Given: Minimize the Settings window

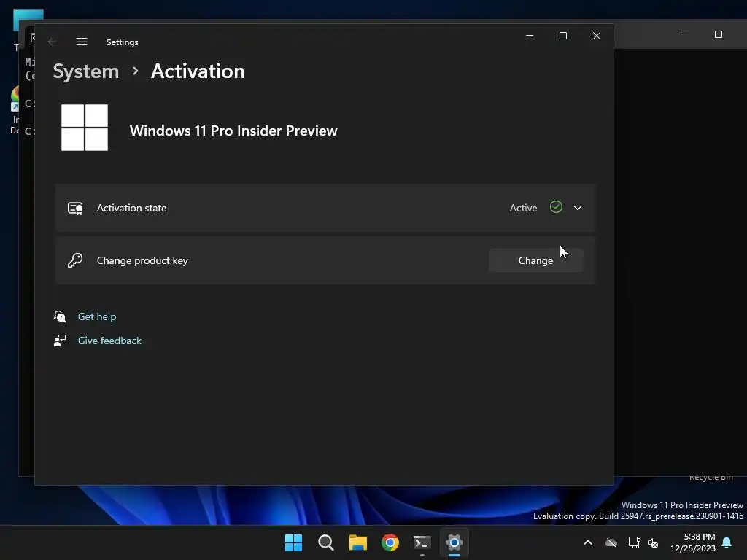Looking at the screenshot, I should tap(530, 36).
